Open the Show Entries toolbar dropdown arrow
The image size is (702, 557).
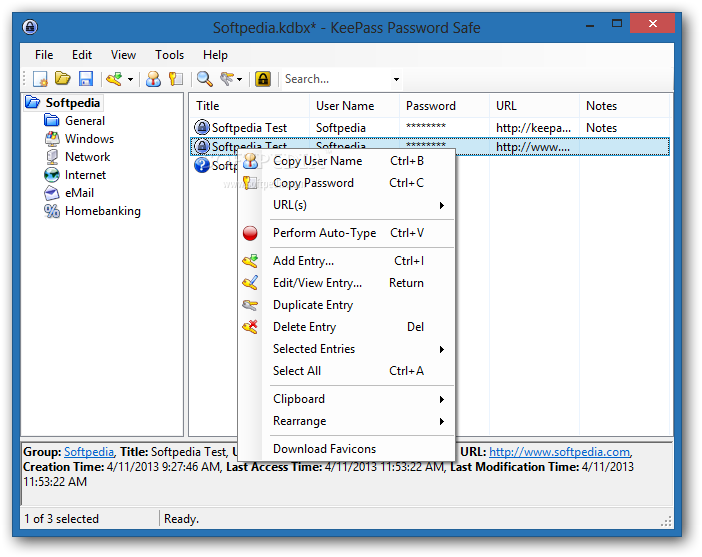click(x=240, y=80)
